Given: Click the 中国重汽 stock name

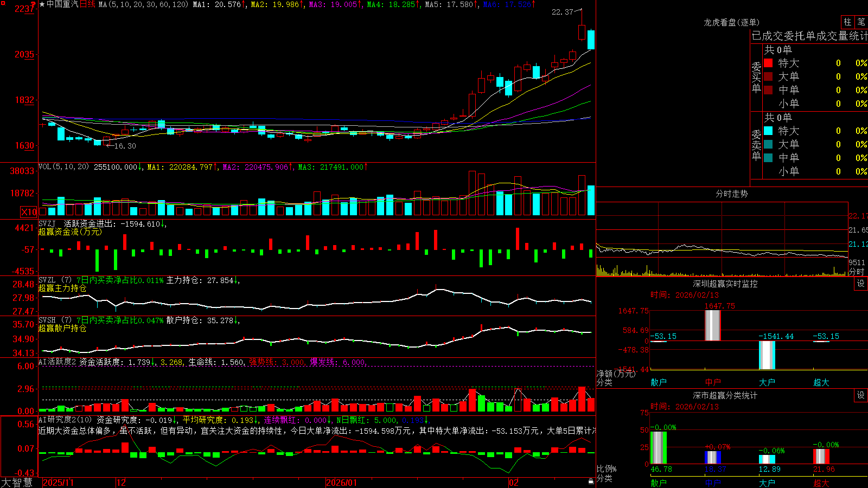Looking at the screenshot, I should click(62, 4).
